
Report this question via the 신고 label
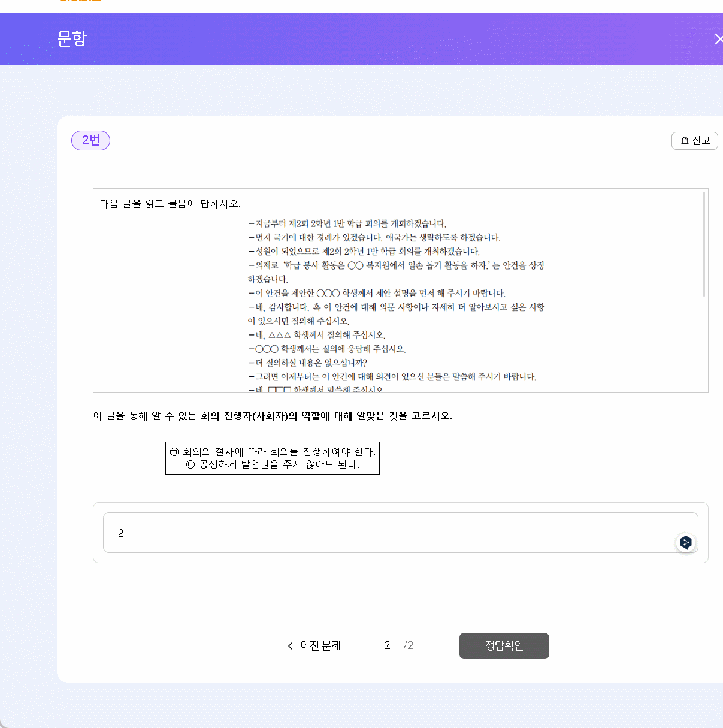tap(701, 141)
